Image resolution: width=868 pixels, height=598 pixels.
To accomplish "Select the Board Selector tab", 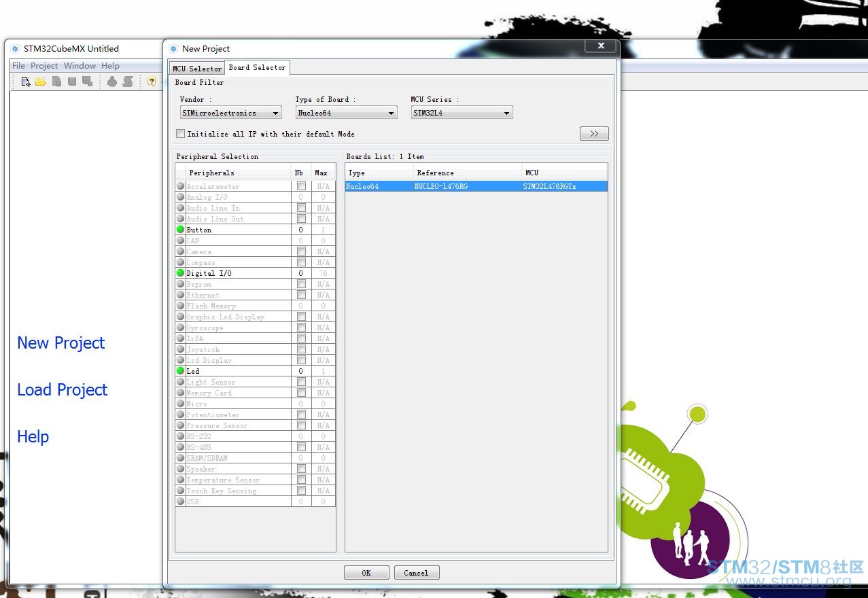I will tap(257, 67).
